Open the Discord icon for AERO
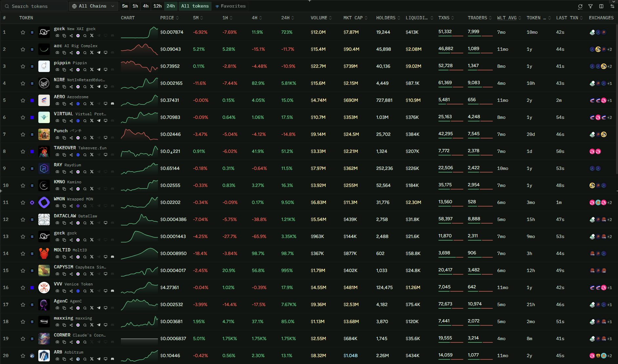Viewport: 618px width, 364px height. coord(112,104)
